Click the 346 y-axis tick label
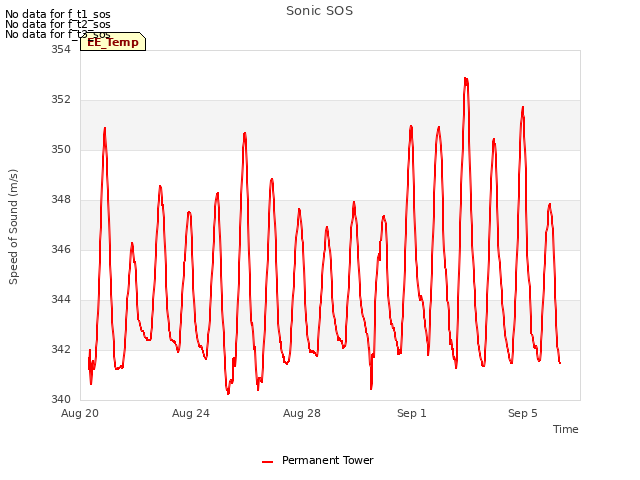Viewport: 640px width, 480px height. pyautogui.click(x=61, y=249)
